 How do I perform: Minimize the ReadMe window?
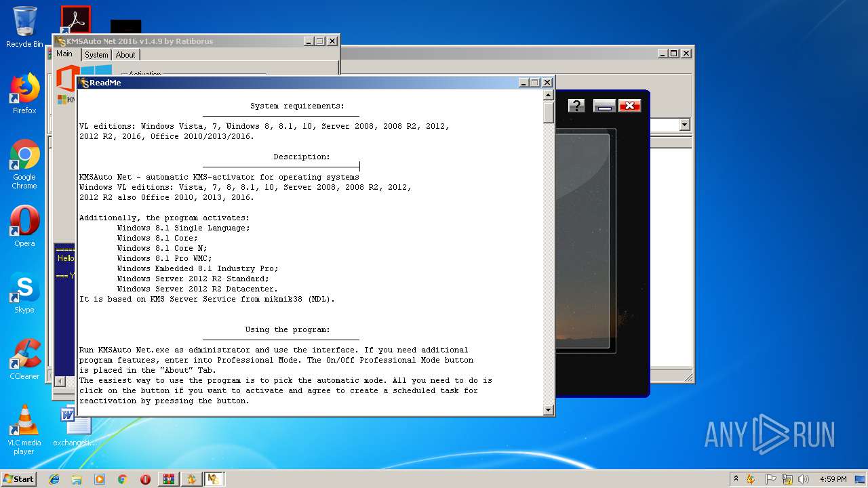click(x=524, y=83)
